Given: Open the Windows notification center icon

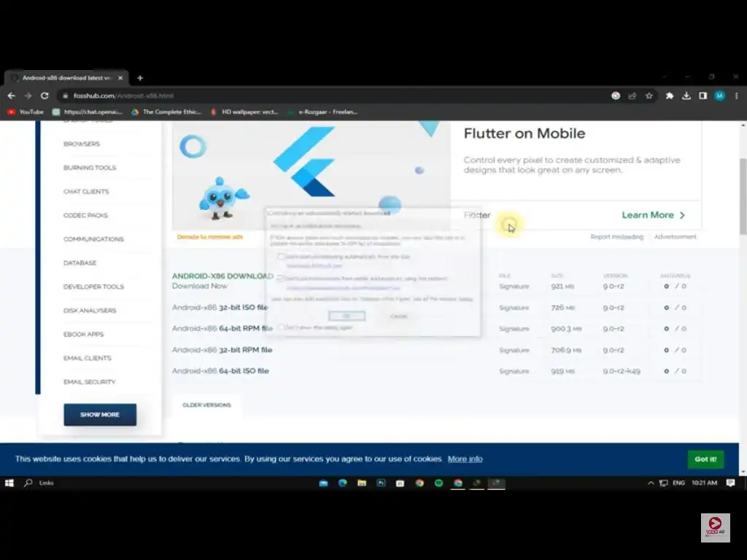Looking at the screenshot, I should point(730,483).
